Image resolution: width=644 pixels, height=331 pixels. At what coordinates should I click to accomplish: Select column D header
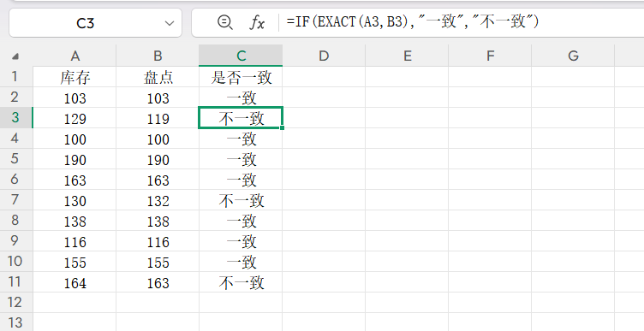(324, 56)
